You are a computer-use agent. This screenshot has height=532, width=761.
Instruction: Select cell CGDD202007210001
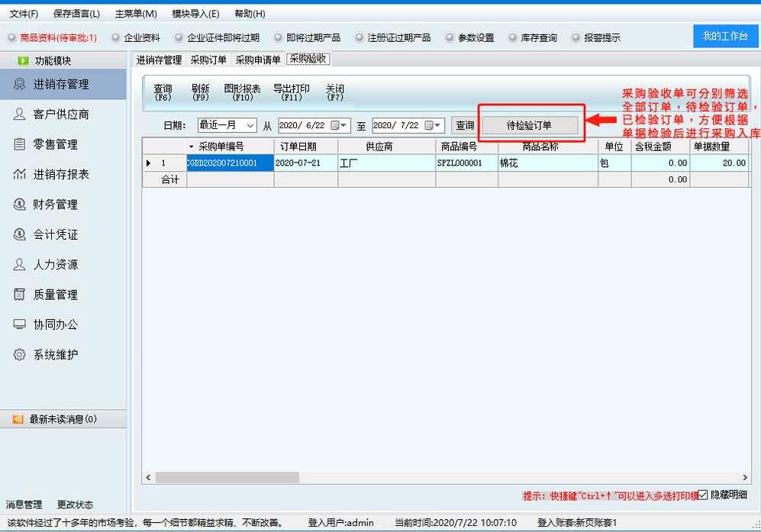pos(231,163)
